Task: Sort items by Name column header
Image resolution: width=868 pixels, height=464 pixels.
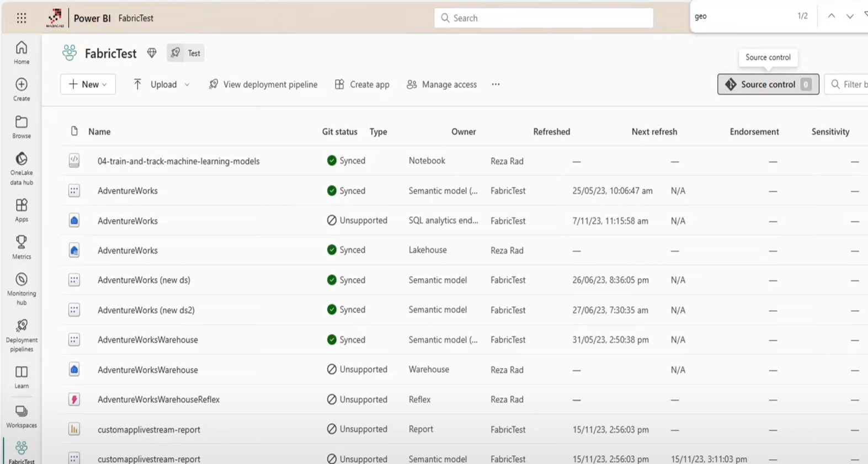Action: click(99, 132)
